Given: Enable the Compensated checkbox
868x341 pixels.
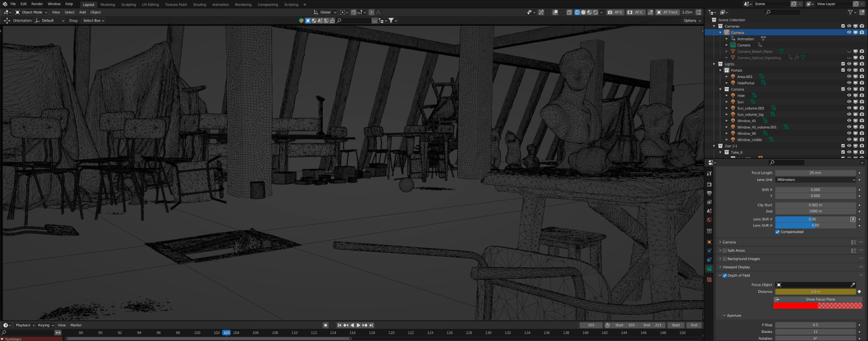Looking at the screenshot, I should coord(777,232).
